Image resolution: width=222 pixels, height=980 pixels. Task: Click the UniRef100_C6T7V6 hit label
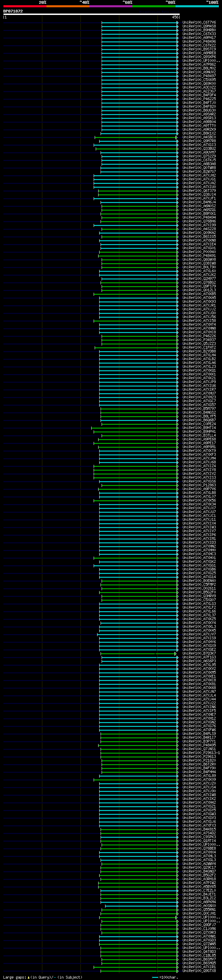199,23
